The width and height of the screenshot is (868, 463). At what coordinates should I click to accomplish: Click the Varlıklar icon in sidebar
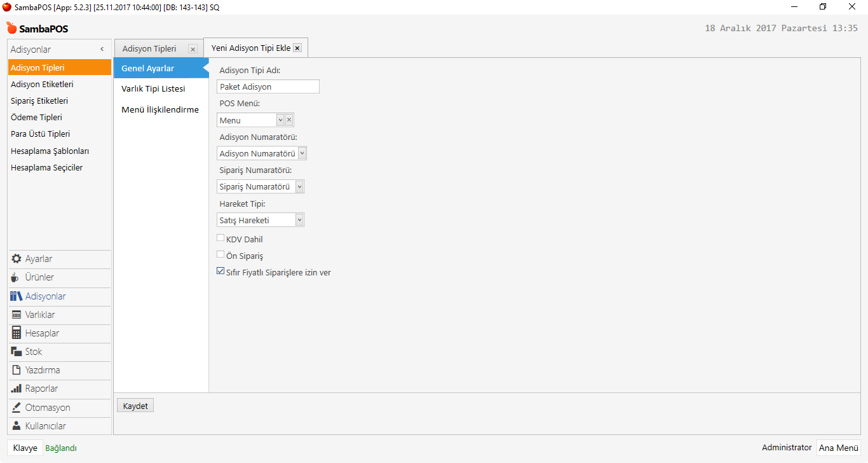pyautogui.click(x=17, y=315)
